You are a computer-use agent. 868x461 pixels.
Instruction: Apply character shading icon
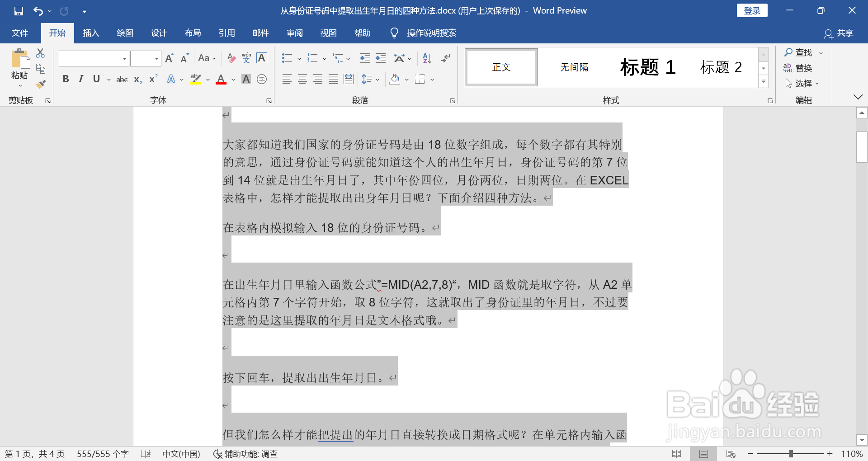(x=246, y=80)
